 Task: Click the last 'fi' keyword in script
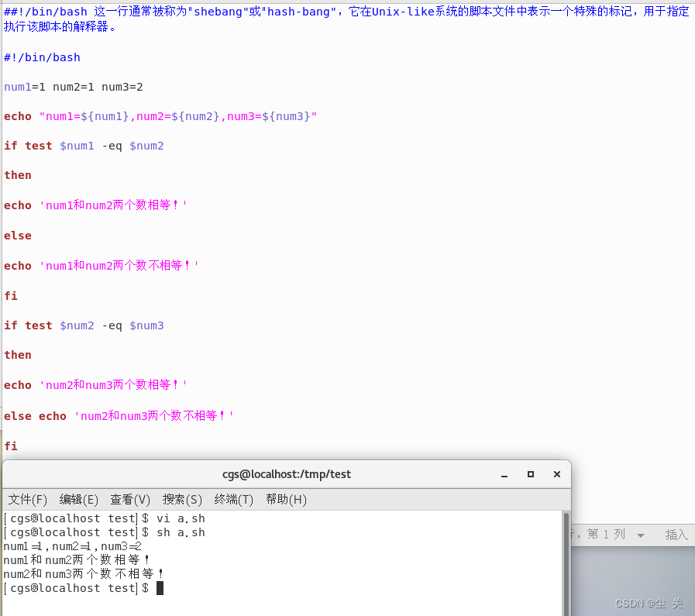click(x=11, y=446)
